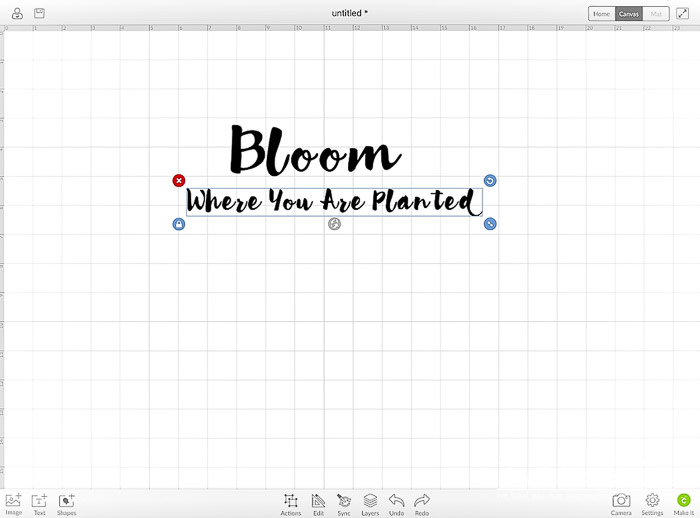The height and width of the screenshot is (518, 700).
Task: Open the Sync colors panel
Action: (x=344, y=501)
